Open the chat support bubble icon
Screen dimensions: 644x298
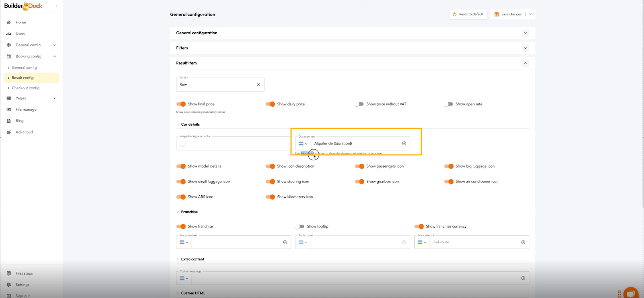click(631, 293)
